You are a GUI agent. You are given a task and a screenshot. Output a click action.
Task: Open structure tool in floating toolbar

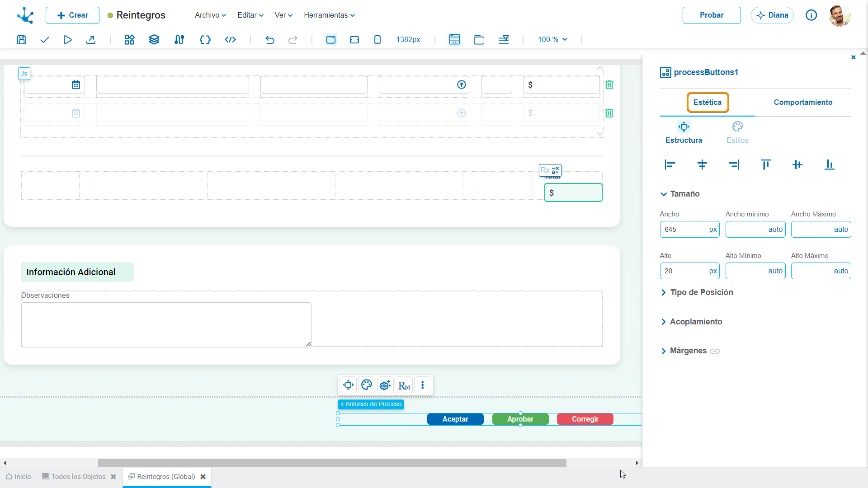pos(348,385)
